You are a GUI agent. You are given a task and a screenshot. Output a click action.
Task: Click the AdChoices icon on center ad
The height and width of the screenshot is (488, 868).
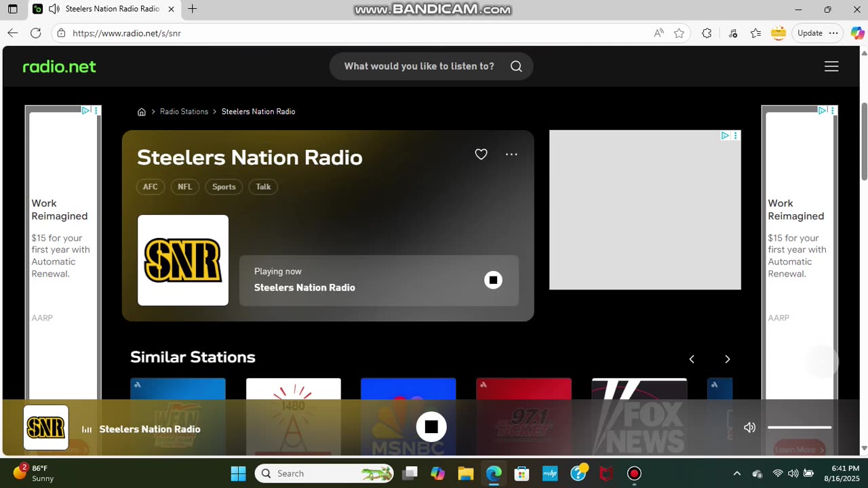click(x=725, y=136)
